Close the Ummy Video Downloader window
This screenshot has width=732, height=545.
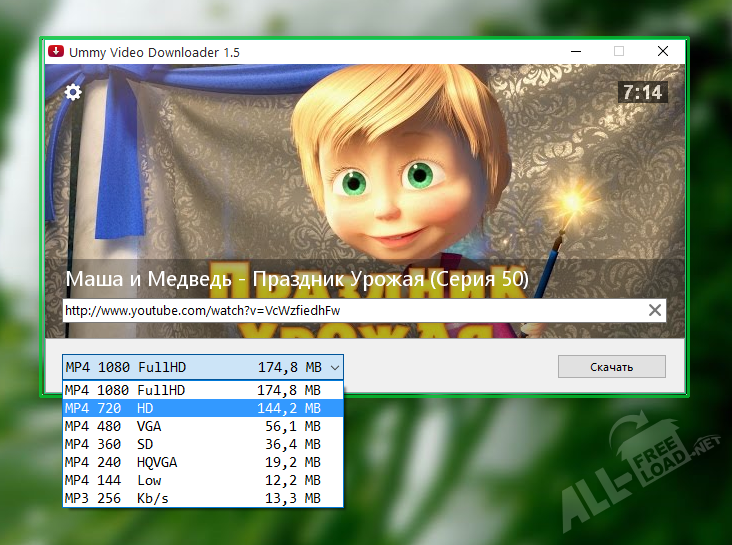click(663, 51)
